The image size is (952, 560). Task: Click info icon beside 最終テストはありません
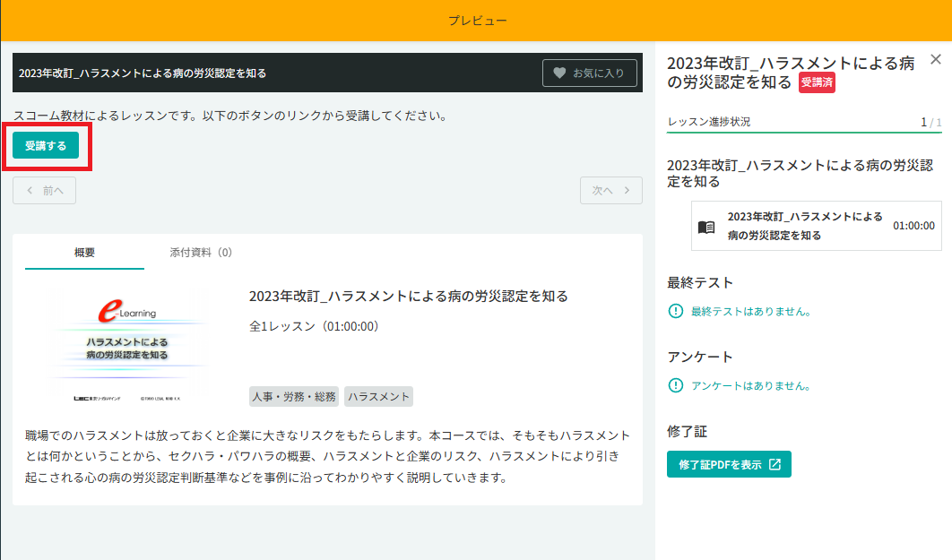[675, 311]
